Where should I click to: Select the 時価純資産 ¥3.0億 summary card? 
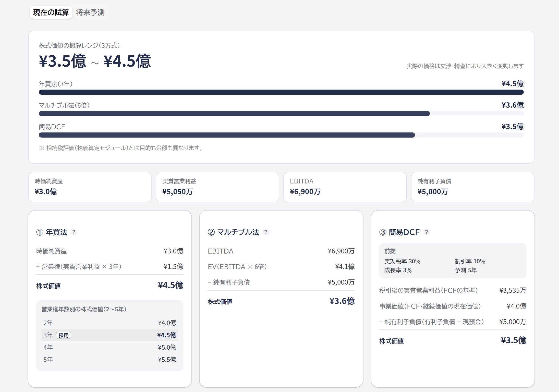point(90,187)
